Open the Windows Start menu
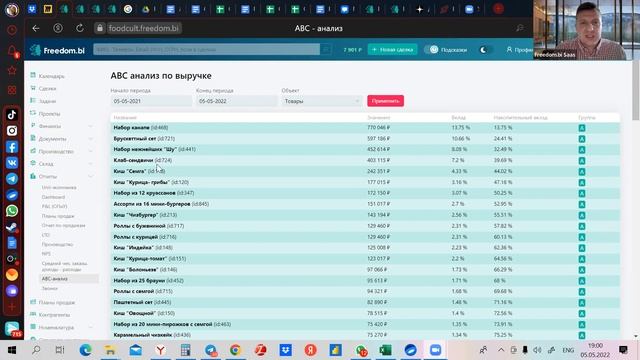The height and width of the screenshot is (360, 640). pyautogui.click(x=12, y=350)
